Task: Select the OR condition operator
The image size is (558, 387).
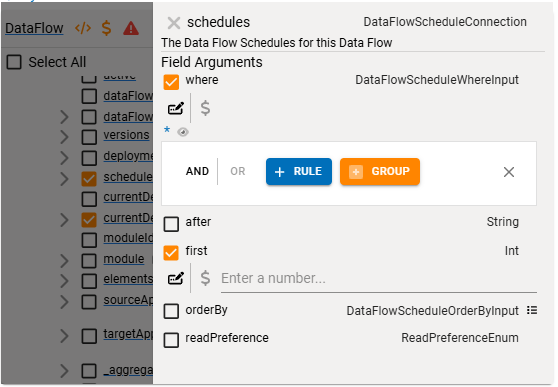Action: point(238,172)
